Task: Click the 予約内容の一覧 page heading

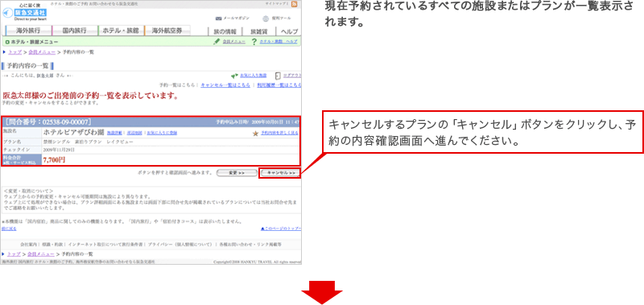Action: (x=27, y=66)
